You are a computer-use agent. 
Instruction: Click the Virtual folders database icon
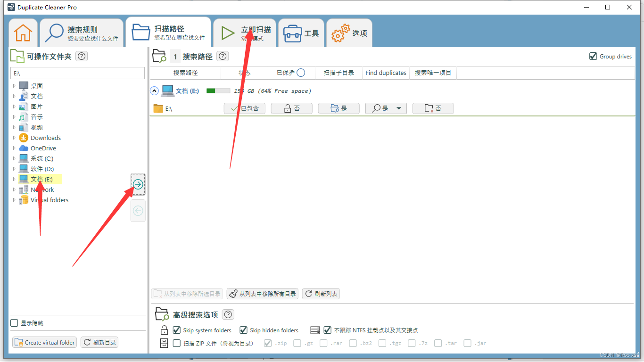pos(24,200)
